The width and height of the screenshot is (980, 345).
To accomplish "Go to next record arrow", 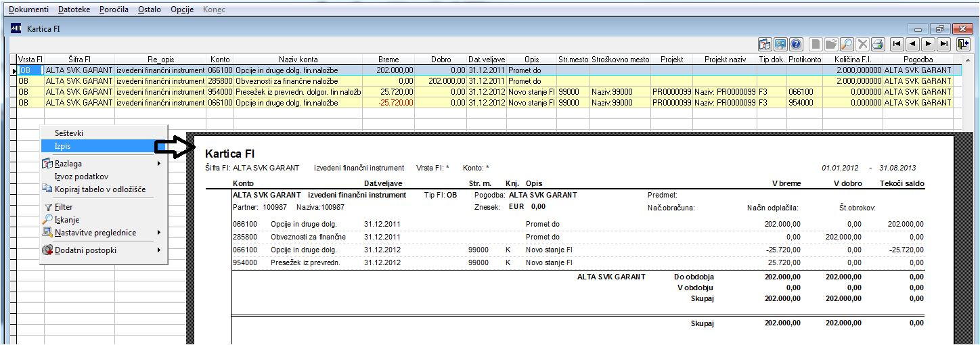I will (x=929, y=44).
